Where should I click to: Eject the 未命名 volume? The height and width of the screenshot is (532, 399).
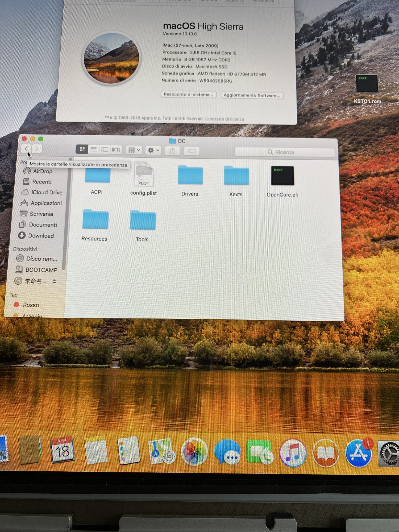point(55,281)
